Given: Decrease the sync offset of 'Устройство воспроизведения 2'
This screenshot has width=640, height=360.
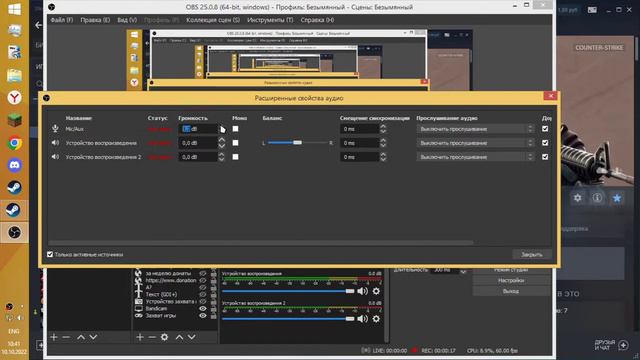Looking at the screenshot, I should pos(383,160).
